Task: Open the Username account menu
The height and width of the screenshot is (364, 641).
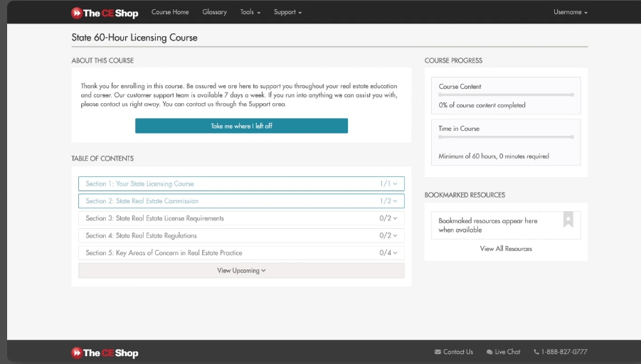Action: (x=571, y=12)
